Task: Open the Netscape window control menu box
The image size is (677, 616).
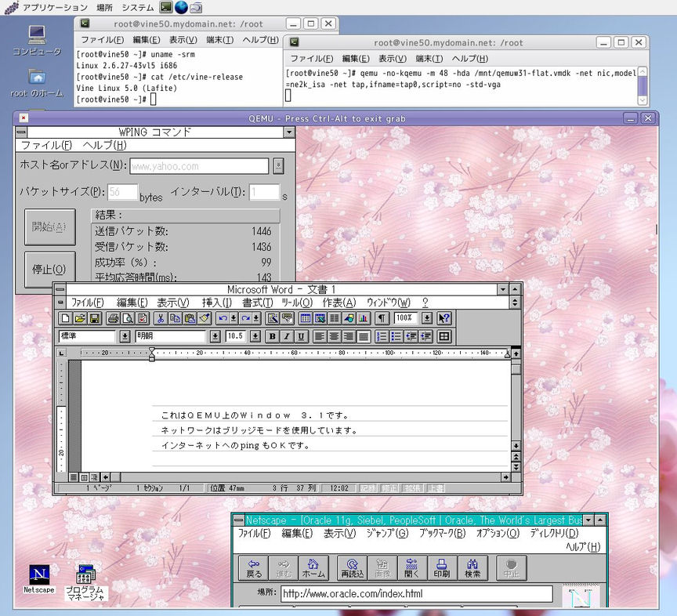Action: (x=239, y=520)
